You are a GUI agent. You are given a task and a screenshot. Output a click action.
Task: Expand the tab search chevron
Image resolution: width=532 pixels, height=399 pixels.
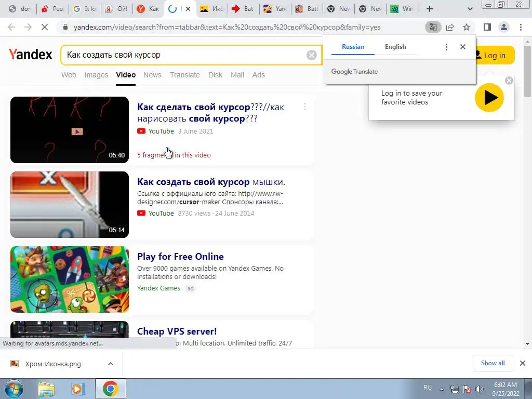[x=470, y=9]
